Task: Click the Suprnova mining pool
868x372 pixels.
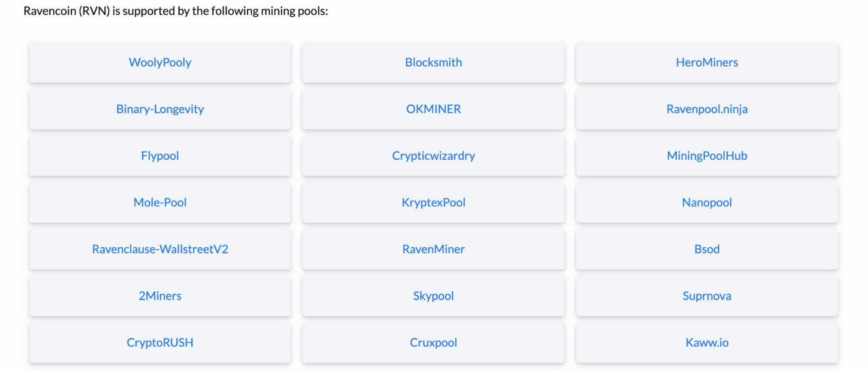Action: (x=706, y=296)
